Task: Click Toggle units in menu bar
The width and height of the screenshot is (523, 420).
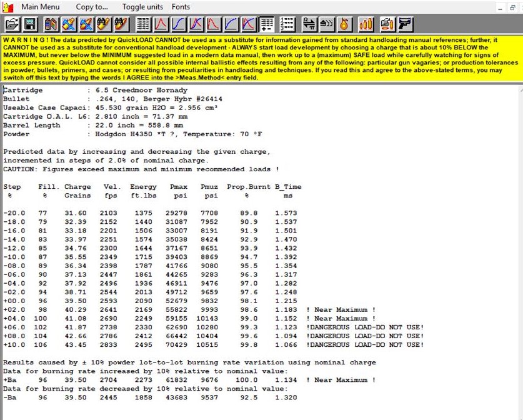Action: [x=142, y=7]
